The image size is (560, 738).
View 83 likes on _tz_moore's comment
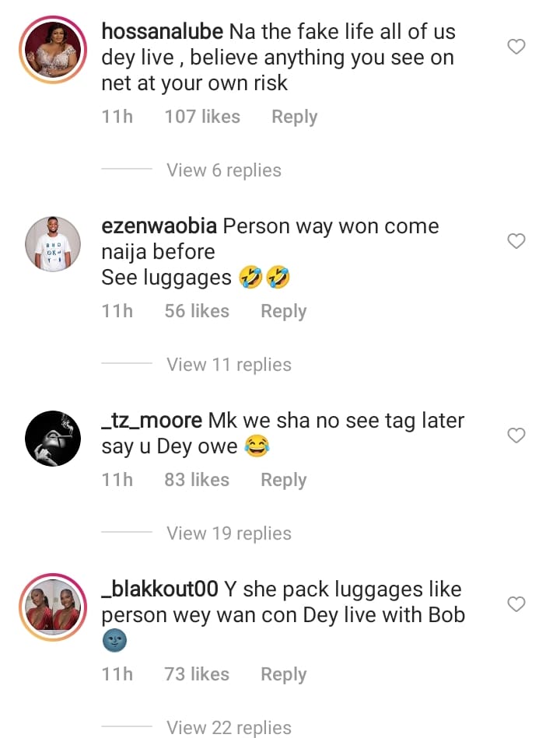[197, 480]
